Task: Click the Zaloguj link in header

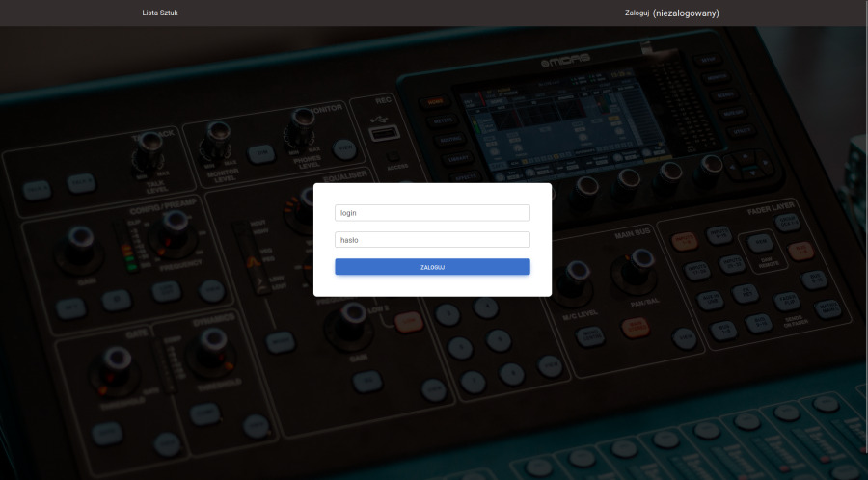Action: pos(637,13)
